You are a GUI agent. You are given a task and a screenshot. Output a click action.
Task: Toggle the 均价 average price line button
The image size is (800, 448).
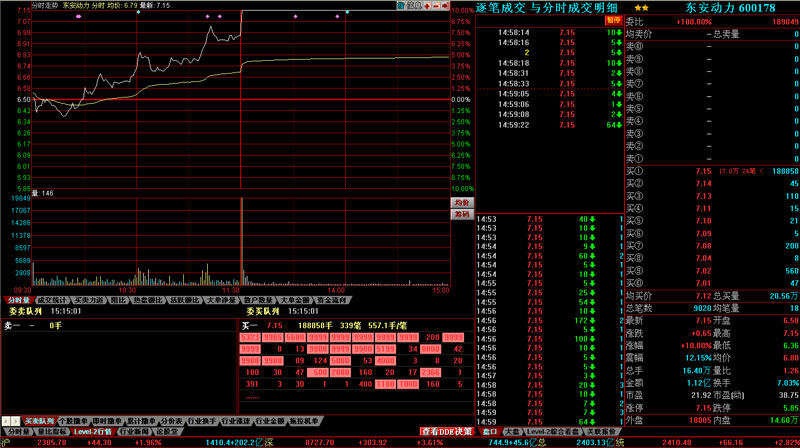click(x=461, y=201)
